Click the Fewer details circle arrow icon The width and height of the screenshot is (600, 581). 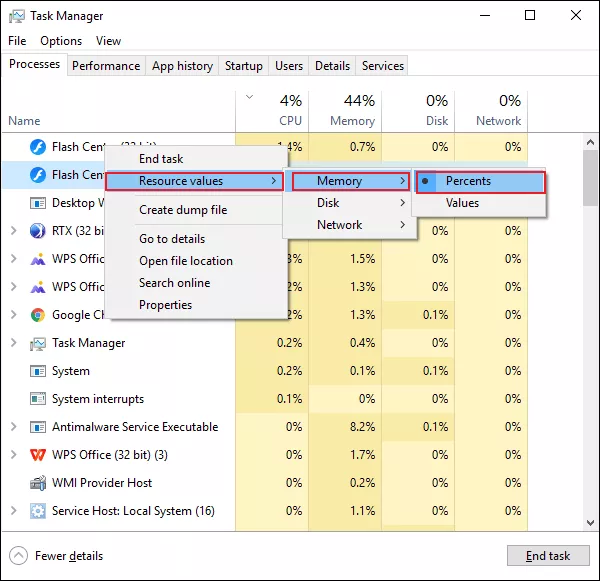pos(18,555)
